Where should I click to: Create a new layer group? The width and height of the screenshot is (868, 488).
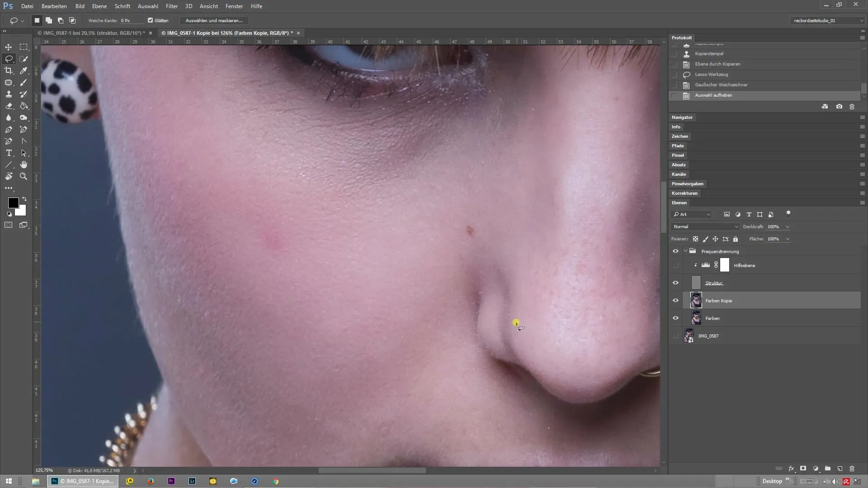coord(828,469)
